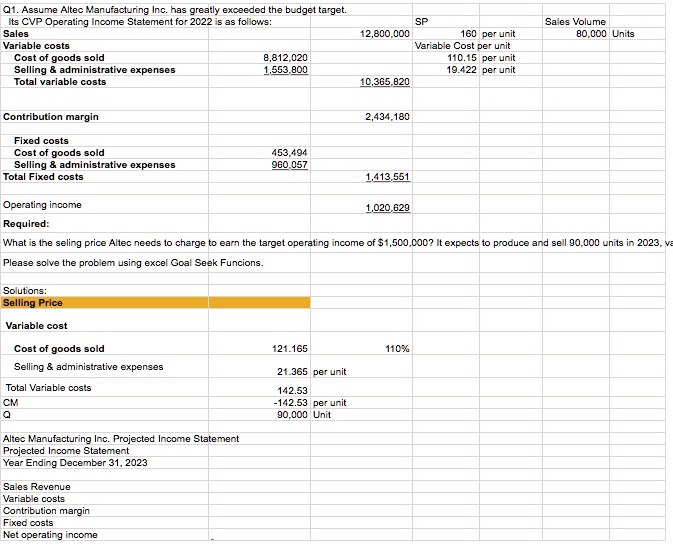Click the Solutions: label cell
This screenshot has height=552, width=673.
click(105, 291)
